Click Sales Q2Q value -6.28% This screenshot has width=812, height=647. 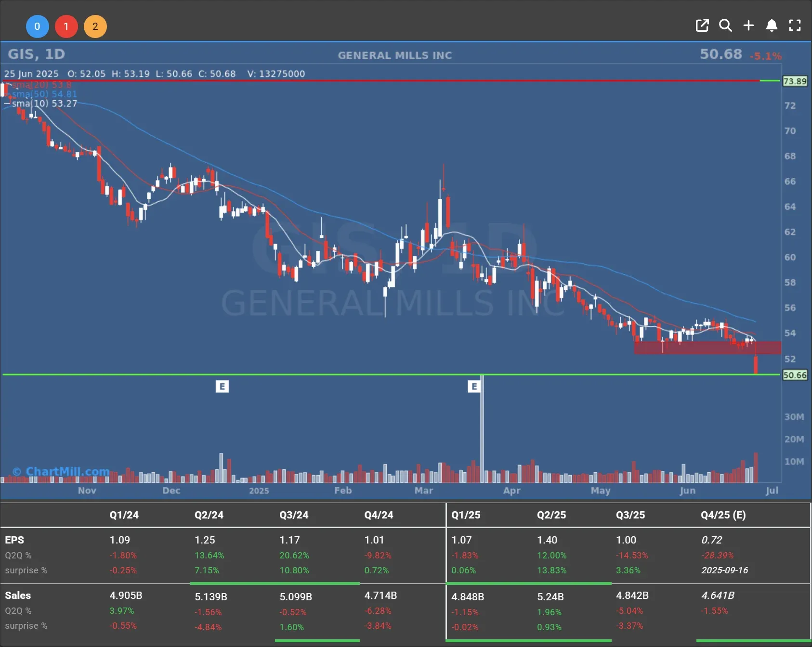tap(378, 611)
